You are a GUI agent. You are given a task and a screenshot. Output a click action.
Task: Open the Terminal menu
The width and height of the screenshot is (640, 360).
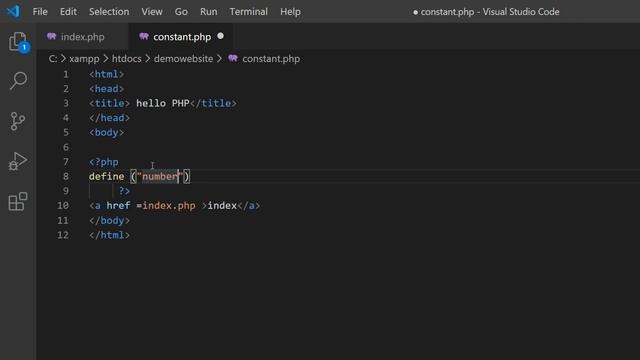[x=249, y=12]
